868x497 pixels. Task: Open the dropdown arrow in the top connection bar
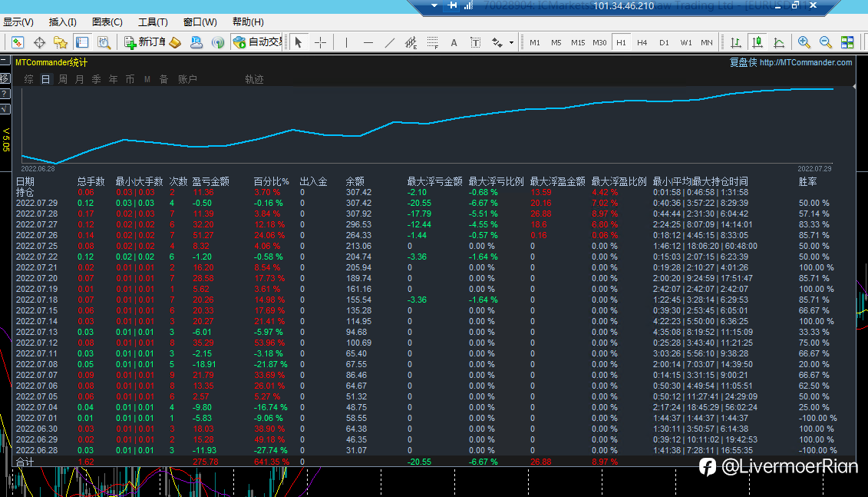point(434,5)
